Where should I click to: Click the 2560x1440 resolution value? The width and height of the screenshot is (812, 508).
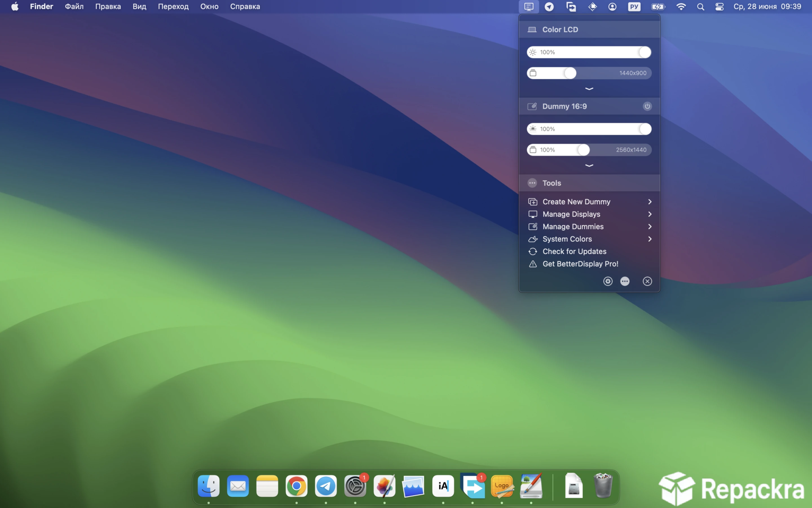coord(631,150)
